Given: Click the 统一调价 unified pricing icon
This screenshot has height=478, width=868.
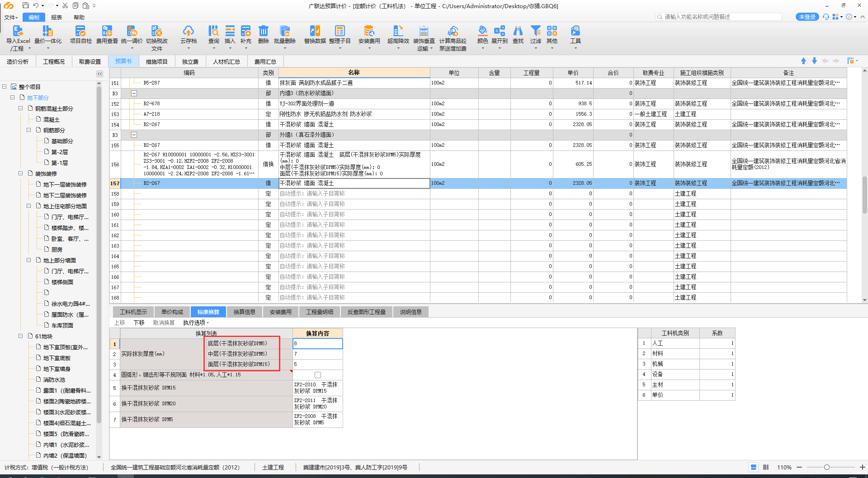Looking at the screenshot, I should [132, 31].
